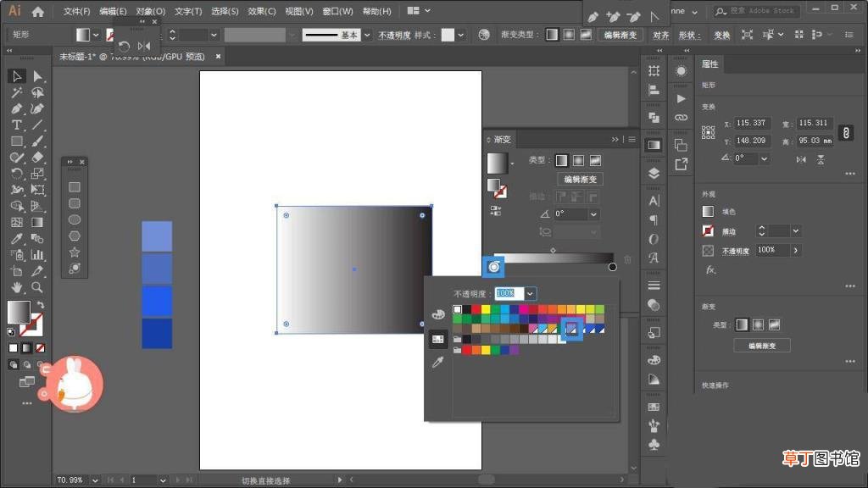This screenshot has height=488, width=868.
Task: Choose the Hand tool
Action: (x=17, y=287)
